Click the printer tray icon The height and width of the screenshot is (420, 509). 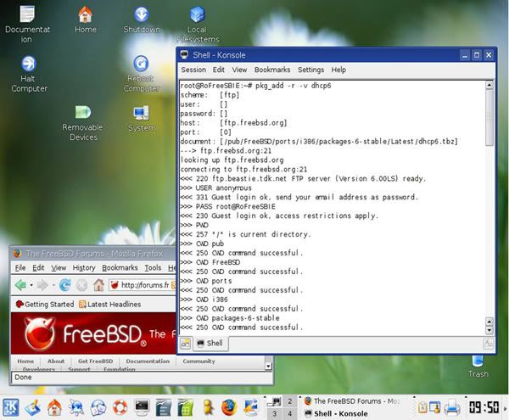point(452,407)
